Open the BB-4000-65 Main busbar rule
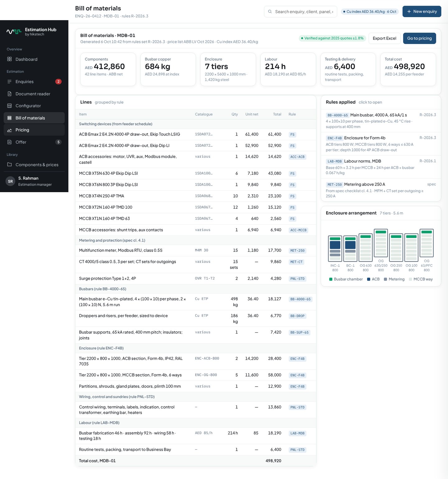This screenshot has width=448, height=479. (x=381, y=121)
